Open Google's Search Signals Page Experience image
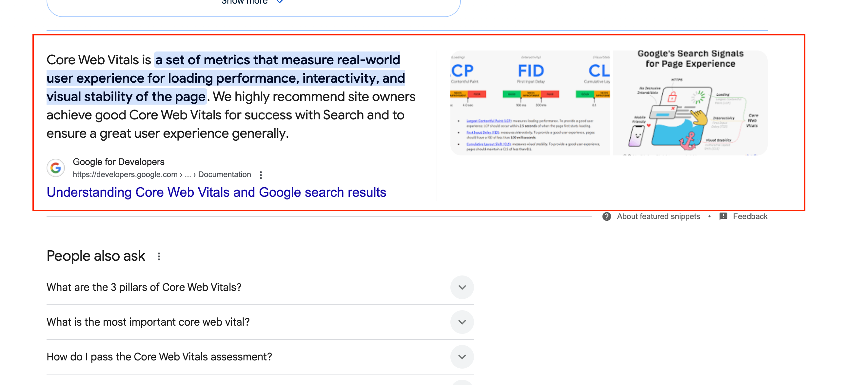 (x=690, y=103)
